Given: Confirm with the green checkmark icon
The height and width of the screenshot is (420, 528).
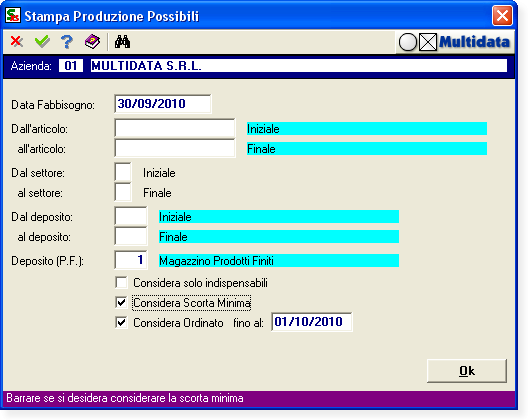Looking at the screenshot, I should 42,42.
